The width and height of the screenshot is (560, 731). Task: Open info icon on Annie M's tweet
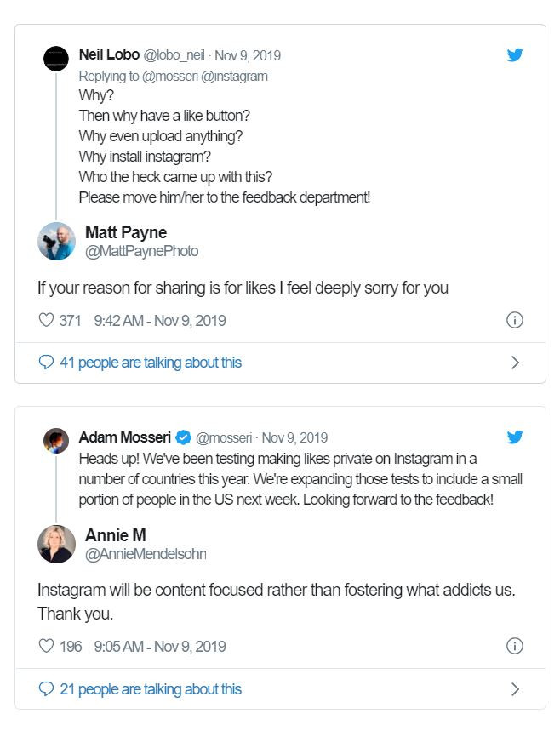tap(514, 647)
